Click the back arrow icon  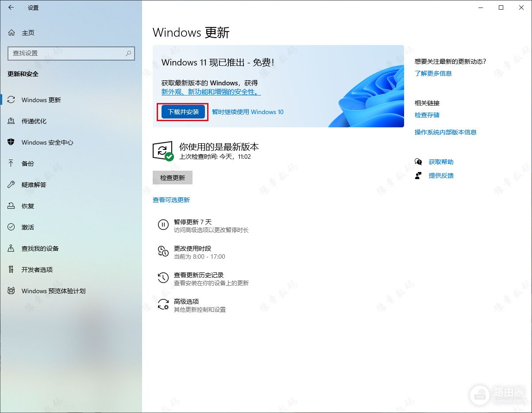click(x=11, y=8)
